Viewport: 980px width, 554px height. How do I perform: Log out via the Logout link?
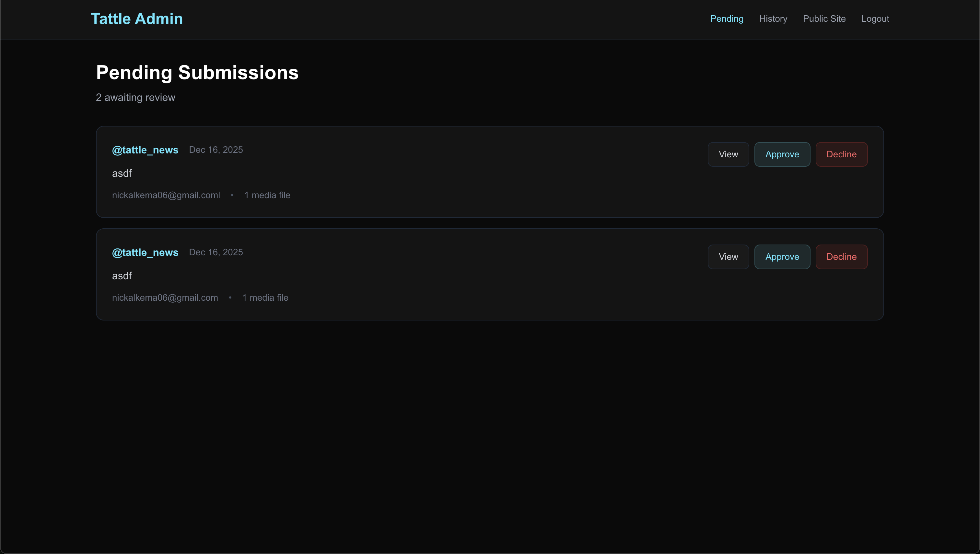tap(875, 19)
